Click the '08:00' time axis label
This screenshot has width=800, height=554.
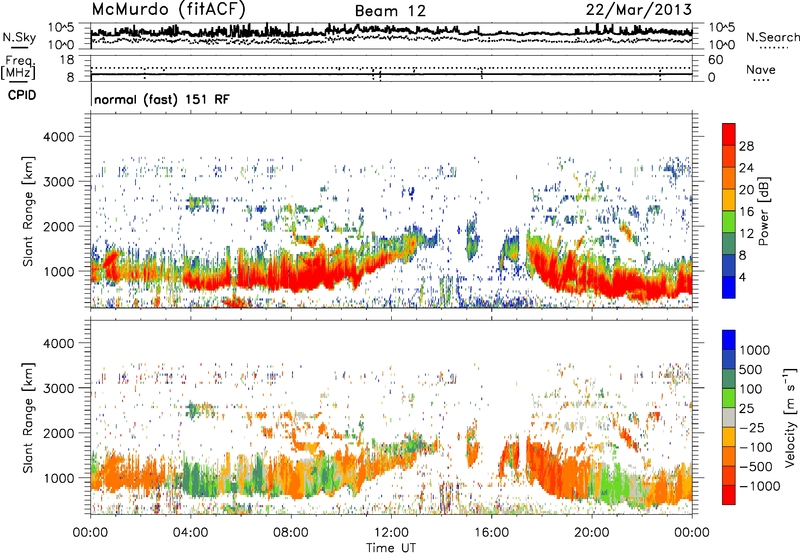pyautogui.click(x=290, y=533)
